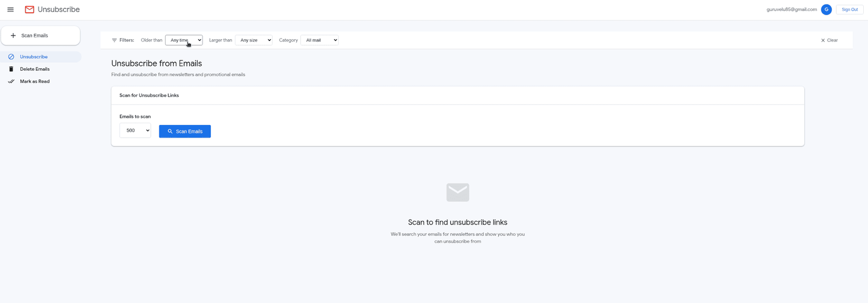Click the Sign Out button
Image resolution: width=868 pixels, height=303 pixels.
(x=850, y=10)
